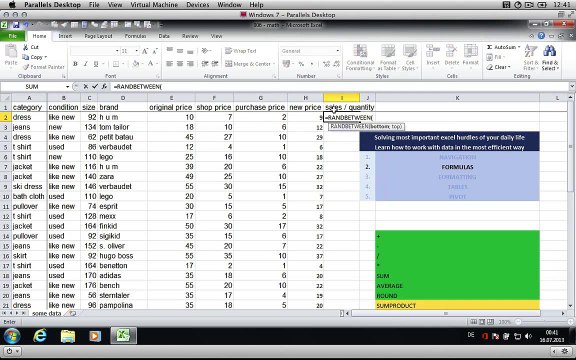Open the File tab
Image resolution: width=576 pixels, height=360 pixels.
click(12, 36)
